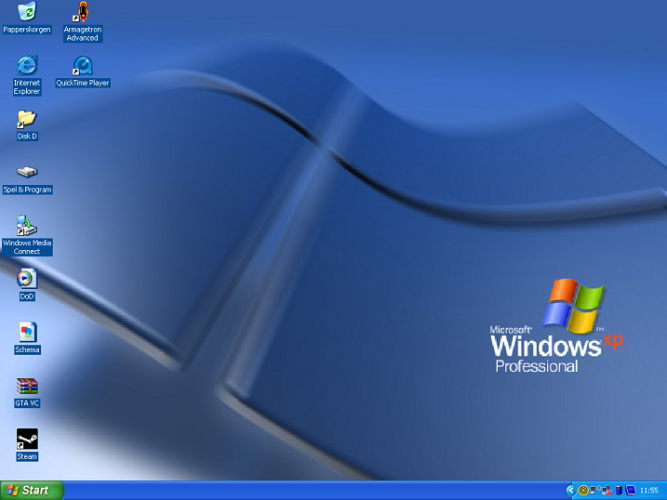The height and width of the screenshot is (500, 667).
Task: Select the Disk D folder shortcut
Action: [x=27, y=120]
